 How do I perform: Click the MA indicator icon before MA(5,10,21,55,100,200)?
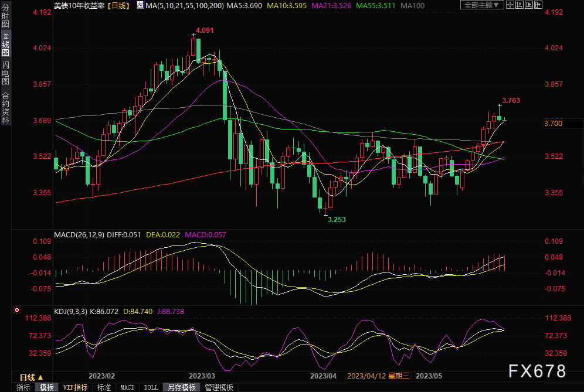click(140, 5)
